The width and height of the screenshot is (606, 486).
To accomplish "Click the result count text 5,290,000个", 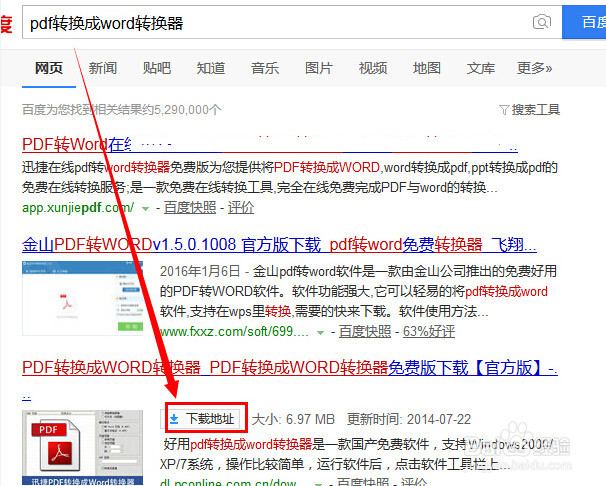I will pos(188,110).
